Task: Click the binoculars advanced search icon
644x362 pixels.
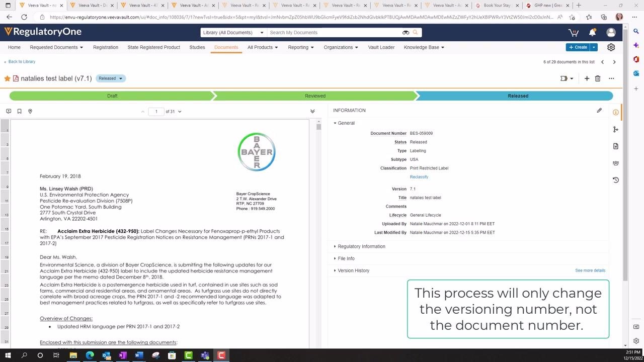Action: click(406, 33)
